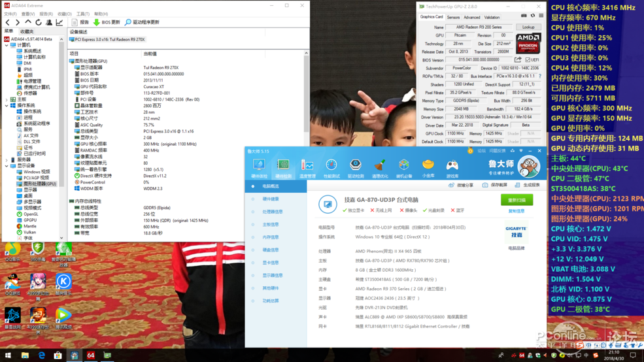Click 驱动程序更新 driver update in AIDA64
Viewport: 644px width, 362px height.
point(142,22)
